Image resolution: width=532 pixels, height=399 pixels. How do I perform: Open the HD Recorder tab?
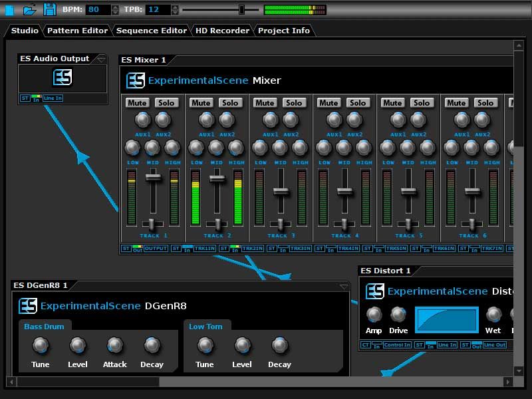222,31
